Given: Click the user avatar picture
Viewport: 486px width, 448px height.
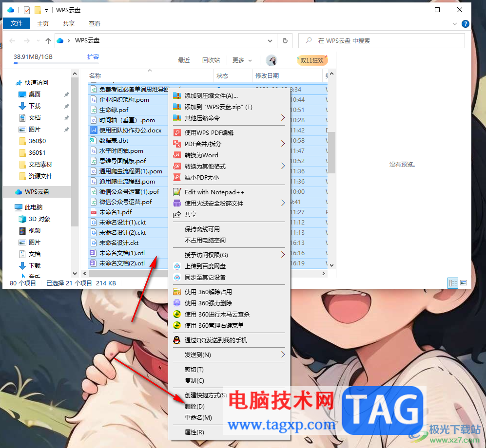Looking at the screenshot, I should pos(272,60).
